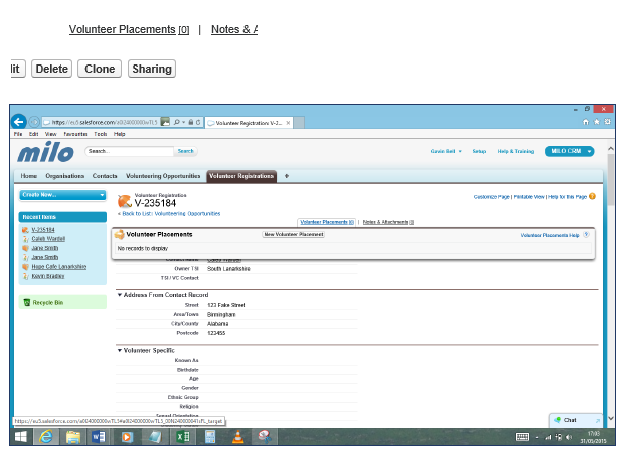This screenshot has width=621, height=451.
Task: Open the Tools menu in browser
Action: (101, 134)
